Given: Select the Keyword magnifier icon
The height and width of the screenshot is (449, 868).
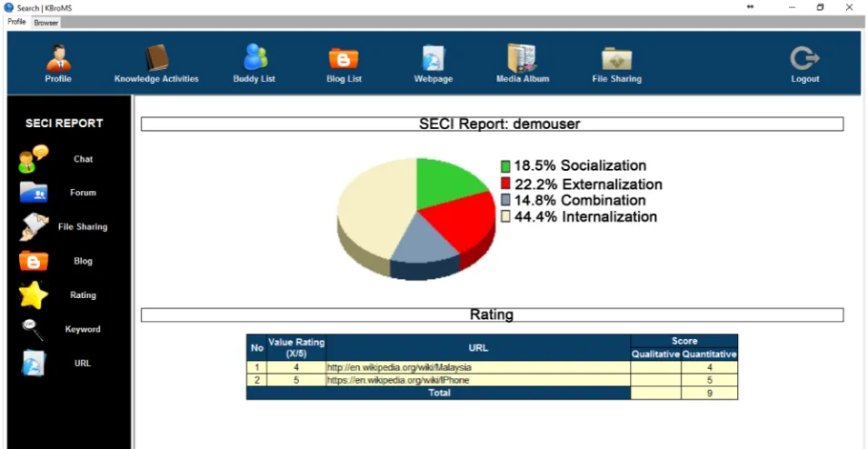Looking at the screenshot, I should tap(32, 329).
